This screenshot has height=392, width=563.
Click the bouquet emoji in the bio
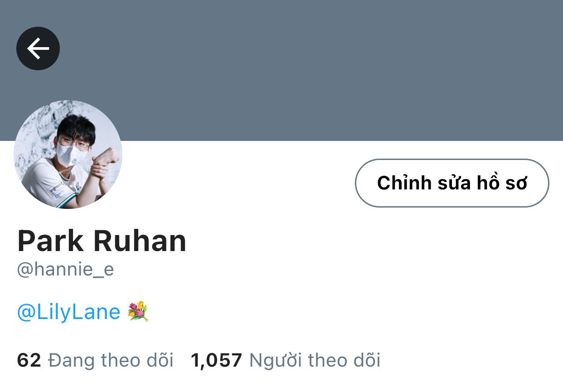click(138, 312)
